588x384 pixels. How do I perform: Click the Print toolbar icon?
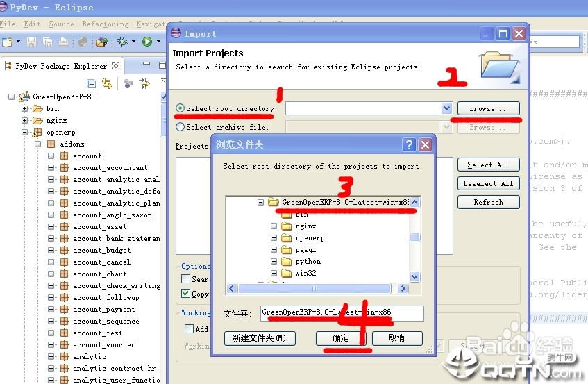(x=64, y=42)
